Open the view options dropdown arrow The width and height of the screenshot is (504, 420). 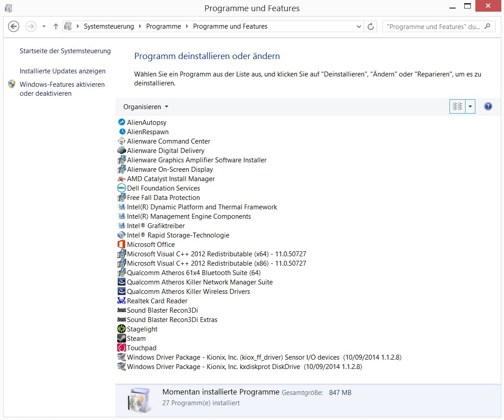pyautogui.click(x=470, y=106)
